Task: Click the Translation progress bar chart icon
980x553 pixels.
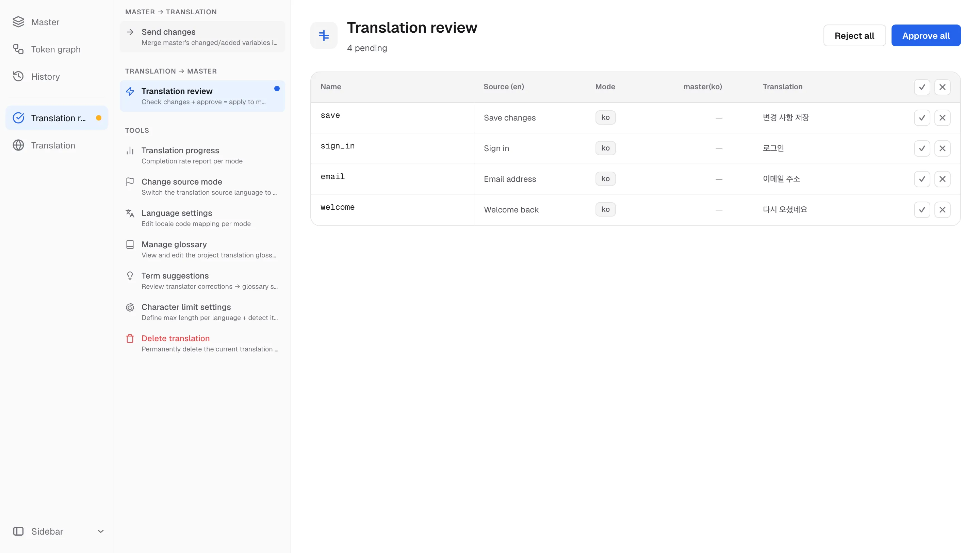Action: click(x=130, y=151)
